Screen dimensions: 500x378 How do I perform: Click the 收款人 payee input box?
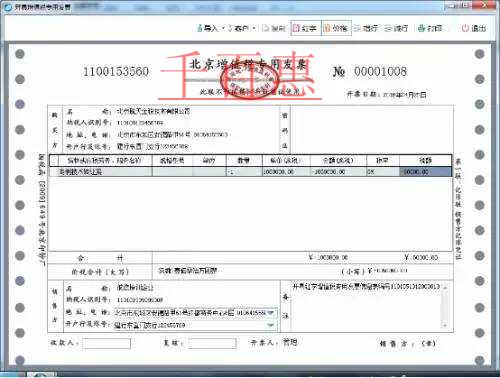(x=107, y=343)
